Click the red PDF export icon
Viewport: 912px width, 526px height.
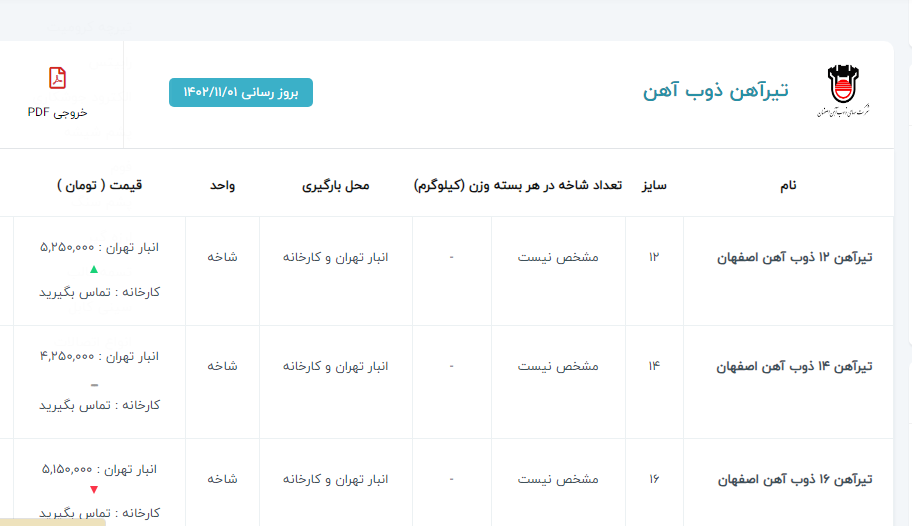[58, 78]
